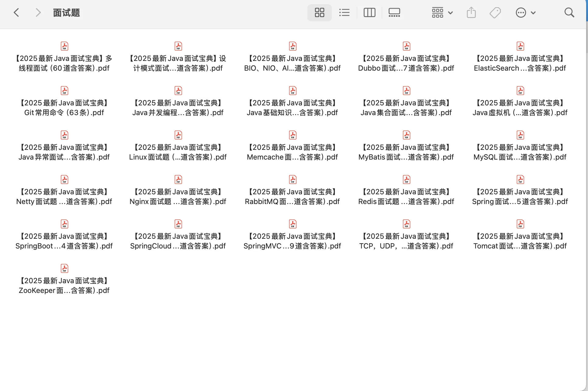588x391 pixels.
Task: Switch to icon grid view
Action: point(320,12)
